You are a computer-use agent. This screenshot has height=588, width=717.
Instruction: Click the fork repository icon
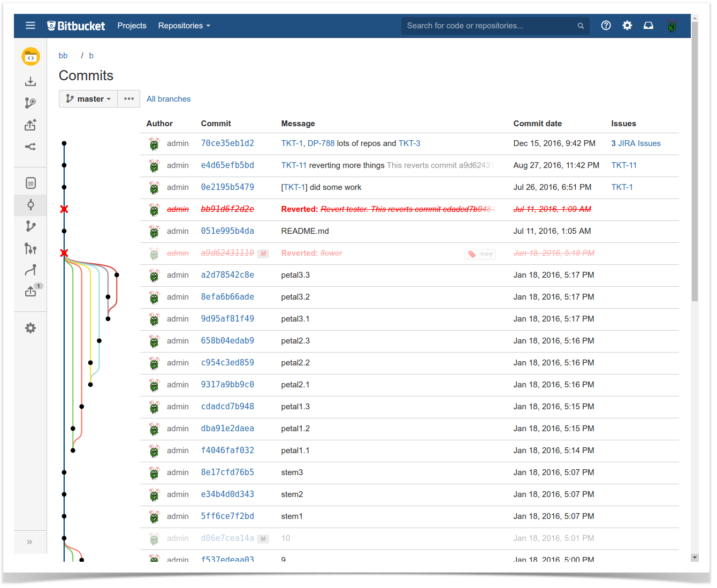coord(30,124)
